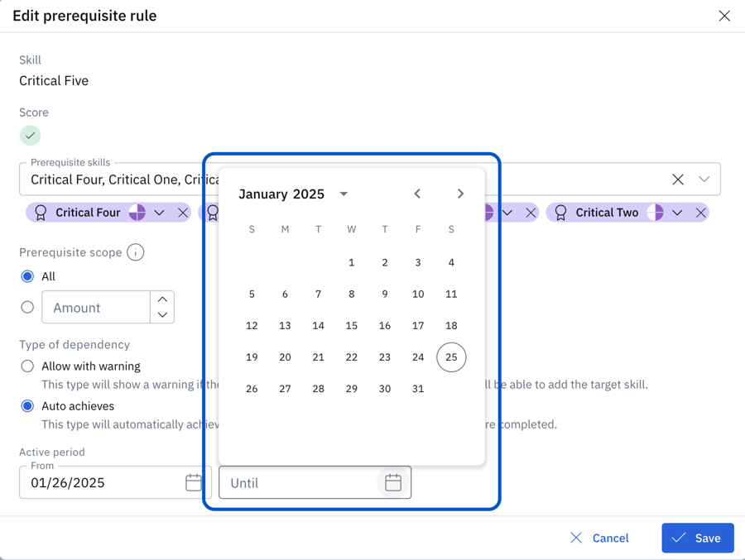Open the From date calendar icon
Viewport: 745px width, 560px height.
194,483
